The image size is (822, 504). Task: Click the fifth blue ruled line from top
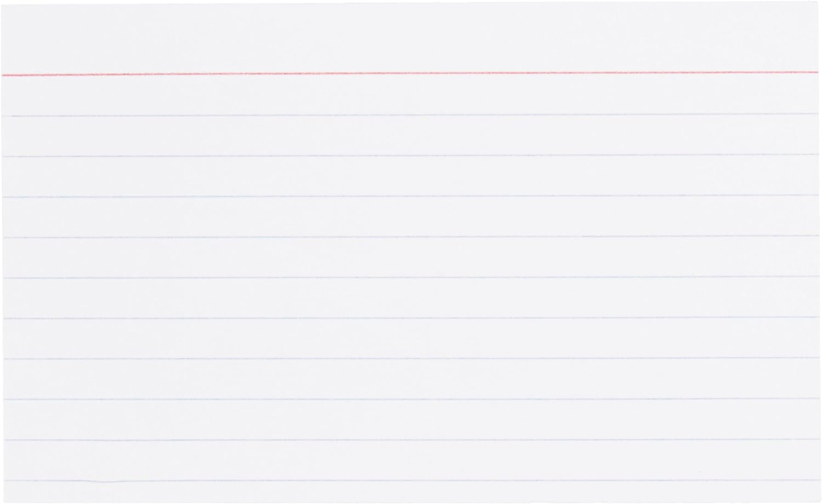pyautogui.click(x=410, y=277)
